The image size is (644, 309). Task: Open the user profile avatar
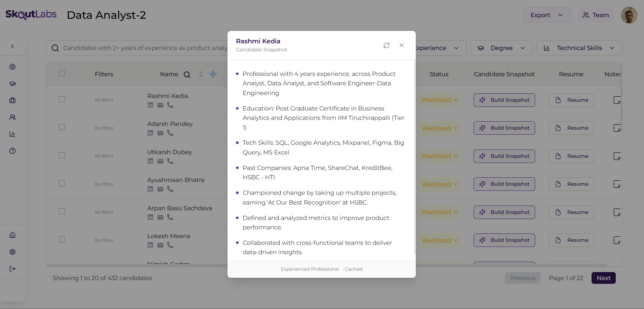pos(629,15)
